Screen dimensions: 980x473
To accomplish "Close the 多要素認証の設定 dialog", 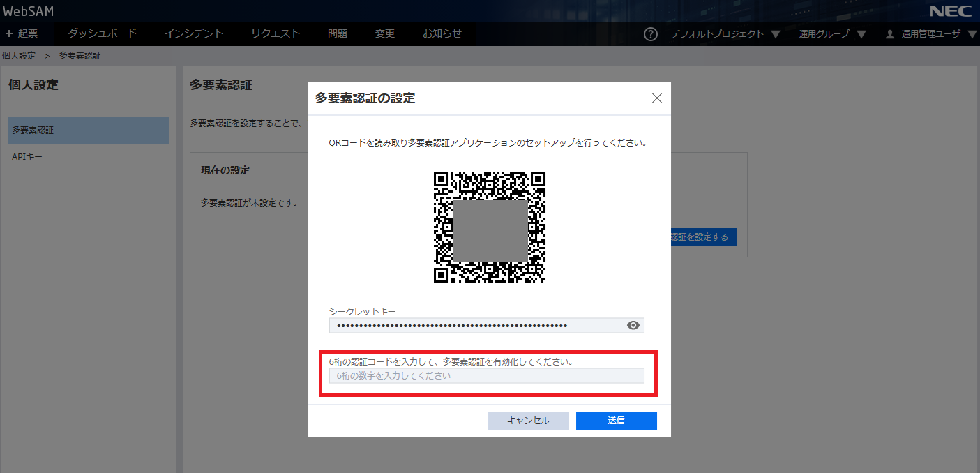I will tap(656, 98).
